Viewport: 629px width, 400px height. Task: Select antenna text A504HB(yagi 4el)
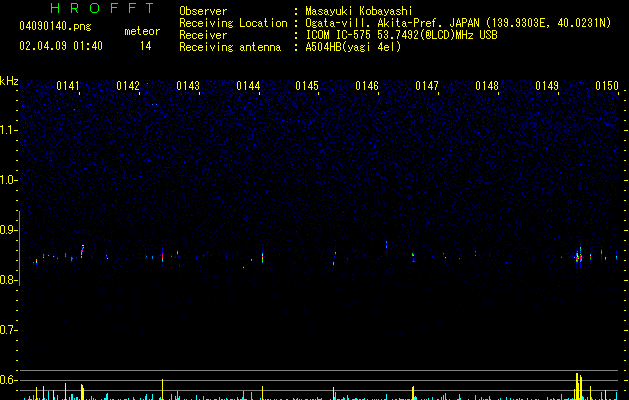[353, 47]
